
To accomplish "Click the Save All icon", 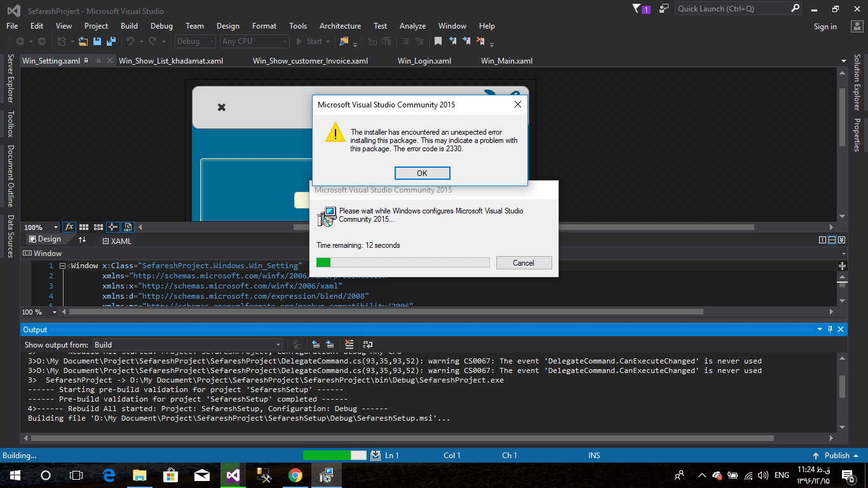I will coord(111,41).
